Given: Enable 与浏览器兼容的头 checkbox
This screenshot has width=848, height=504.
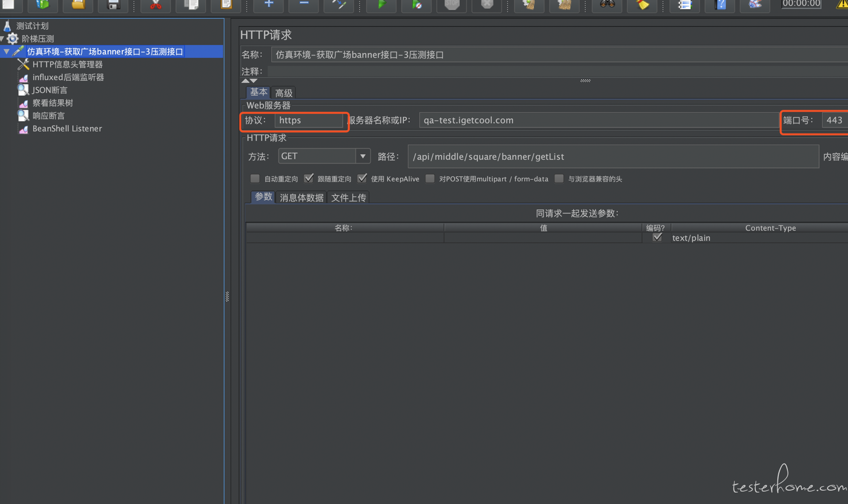Looking at the screenshot, I should click(x=559, y=178).
